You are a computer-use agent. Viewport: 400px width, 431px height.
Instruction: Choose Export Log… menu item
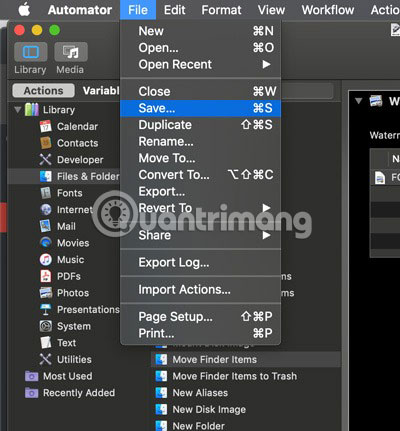click(x=200, y=262)
